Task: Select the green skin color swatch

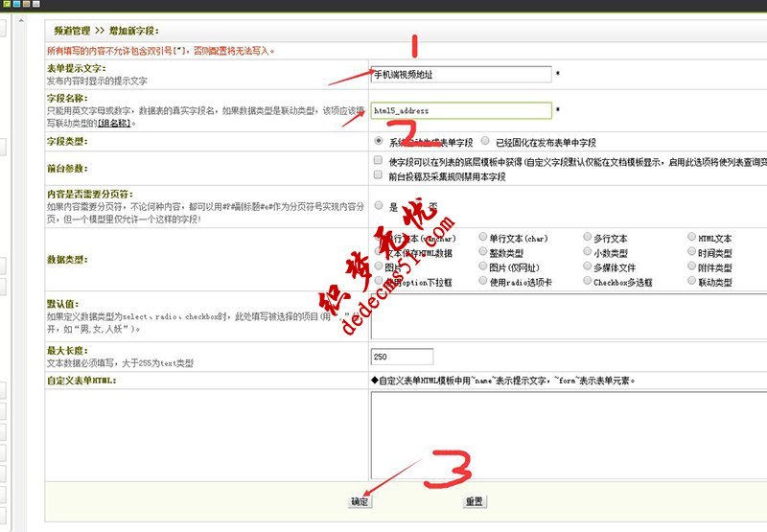Action: tap(7, 4)
